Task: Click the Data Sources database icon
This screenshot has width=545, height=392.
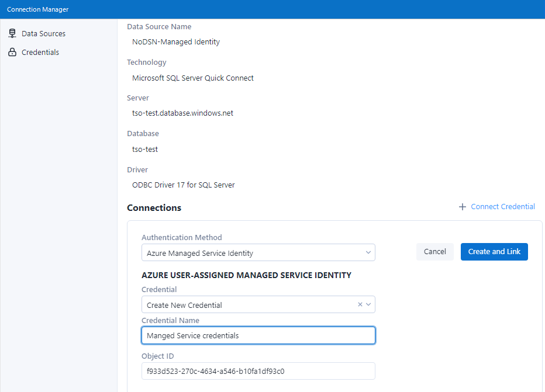Action: (x=12, y=34)
